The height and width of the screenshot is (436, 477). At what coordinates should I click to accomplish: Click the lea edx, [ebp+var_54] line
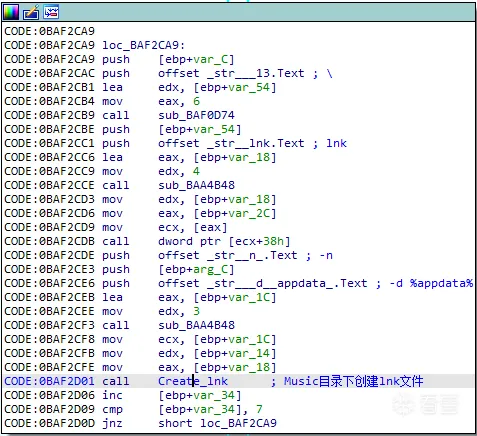point(189,87)
